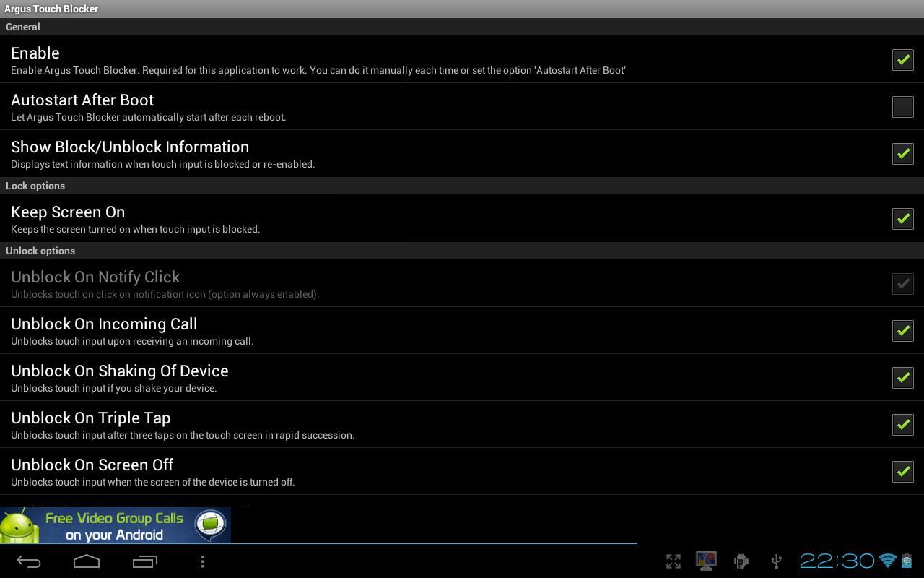Tap the Android back navigation icon
The width and height of the screenshot is (924, 578).
tap(29, 561)
